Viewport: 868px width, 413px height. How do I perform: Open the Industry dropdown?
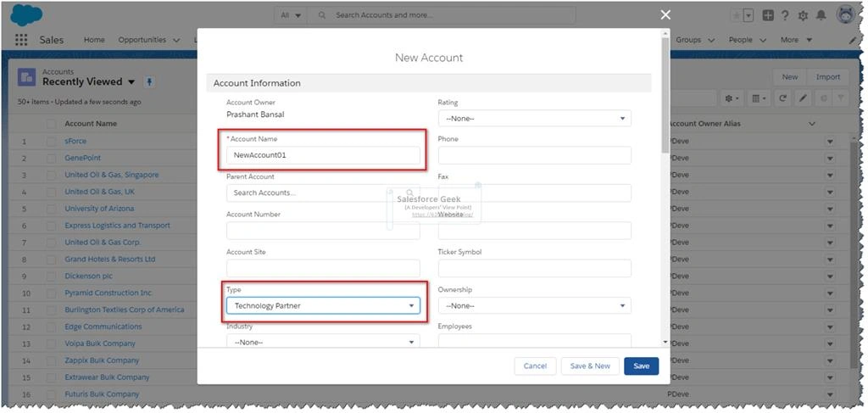coord(323,342)
